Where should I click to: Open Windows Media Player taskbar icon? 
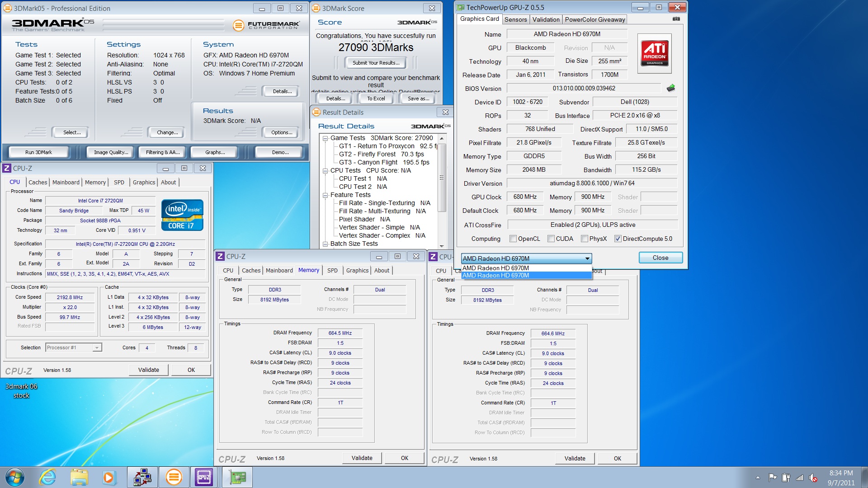[x=108, y=477]
